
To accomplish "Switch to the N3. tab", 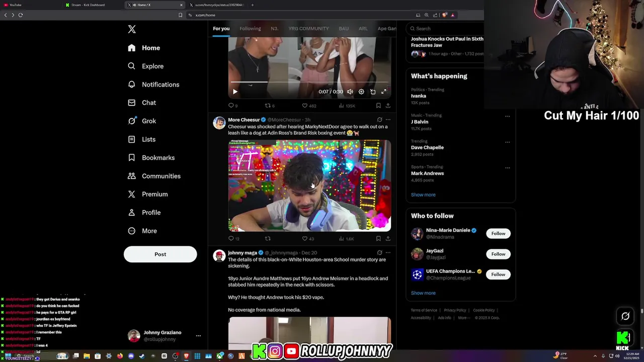I will 274,29.
